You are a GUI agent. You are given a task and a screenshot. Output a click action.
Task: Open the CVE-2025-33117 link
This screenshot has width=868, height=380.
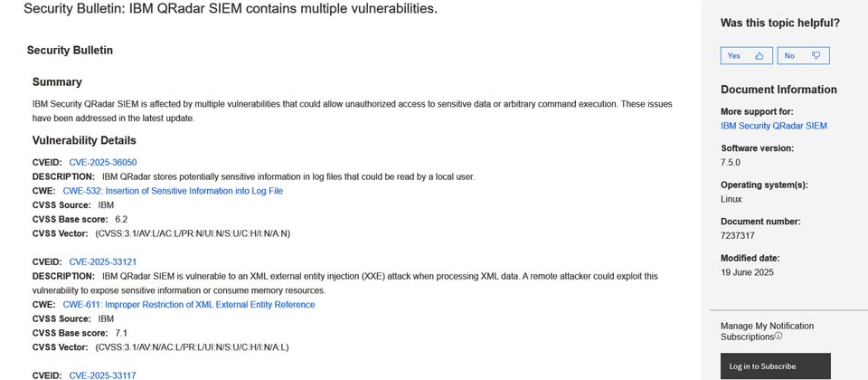[102, 375]
